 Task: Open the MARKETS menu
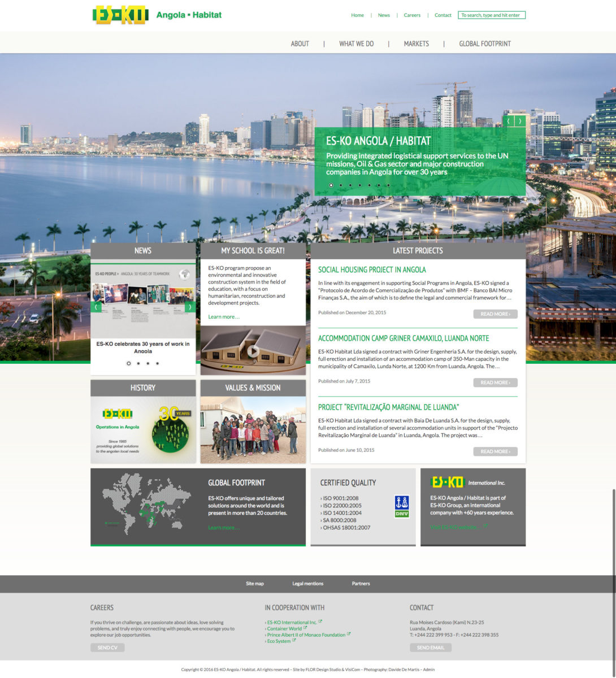(x=416, y=44)
